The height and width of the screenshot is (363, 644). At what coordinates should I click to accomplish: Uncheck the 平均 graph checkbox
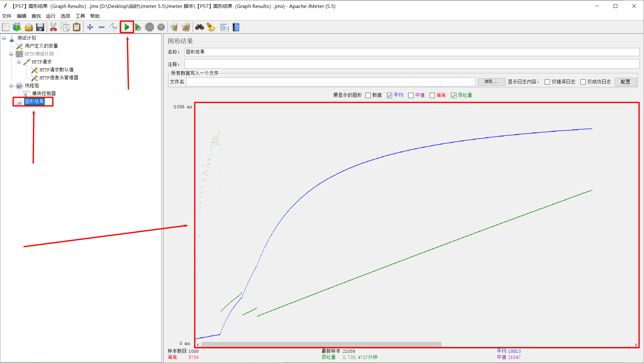coord(389,95)
